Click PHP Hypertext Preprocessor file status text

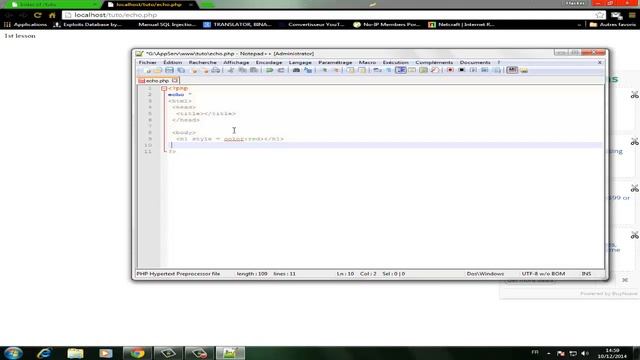pyautogui.click(x=178, y=273)
